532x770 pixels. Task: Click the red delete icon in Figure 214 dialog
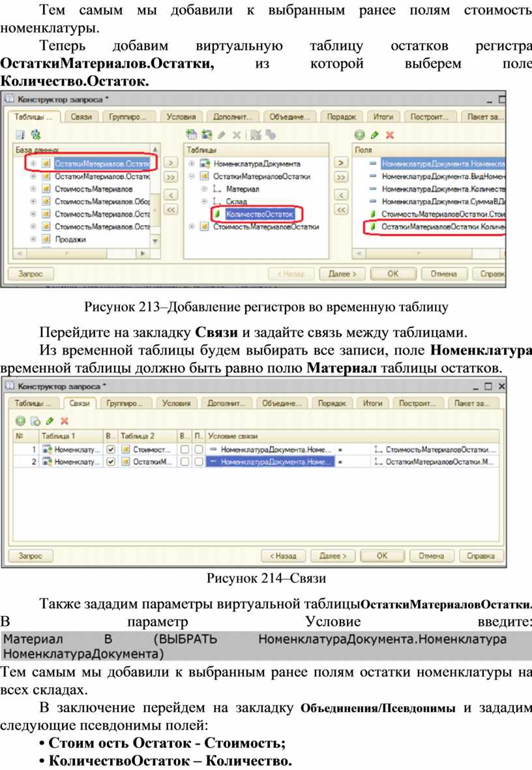point(65,421)
